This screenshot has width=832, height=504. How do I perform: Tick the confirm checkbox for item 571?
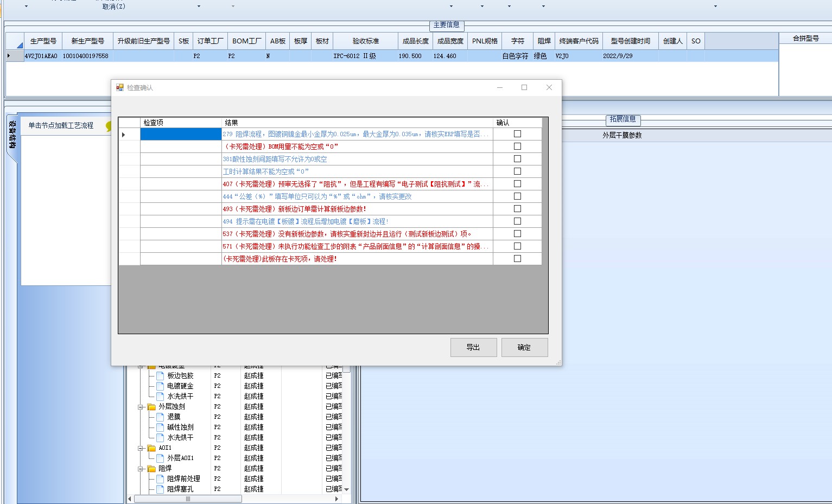click(x=517, y=246)
